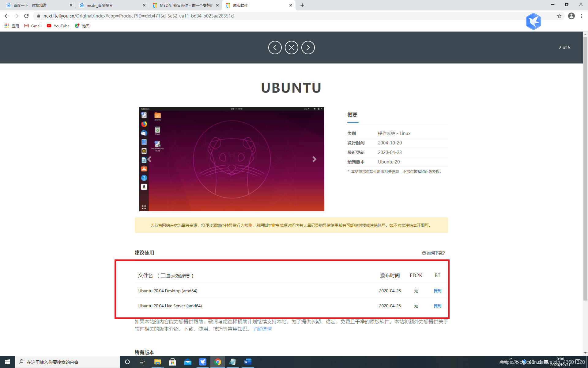Switch to MSDN, 我告诉你 tab
588x368 pixels.
coord(185,5)
